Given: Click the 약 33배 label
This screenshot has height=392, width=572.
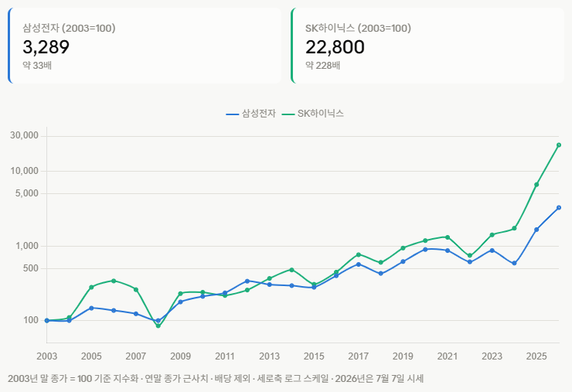Looking at the screenshot, I should [37, 65].
